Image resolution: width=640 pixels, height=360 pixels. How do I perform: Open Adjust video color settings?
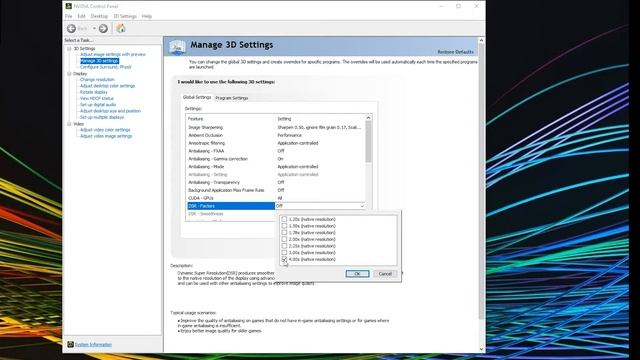coord(105,130)
